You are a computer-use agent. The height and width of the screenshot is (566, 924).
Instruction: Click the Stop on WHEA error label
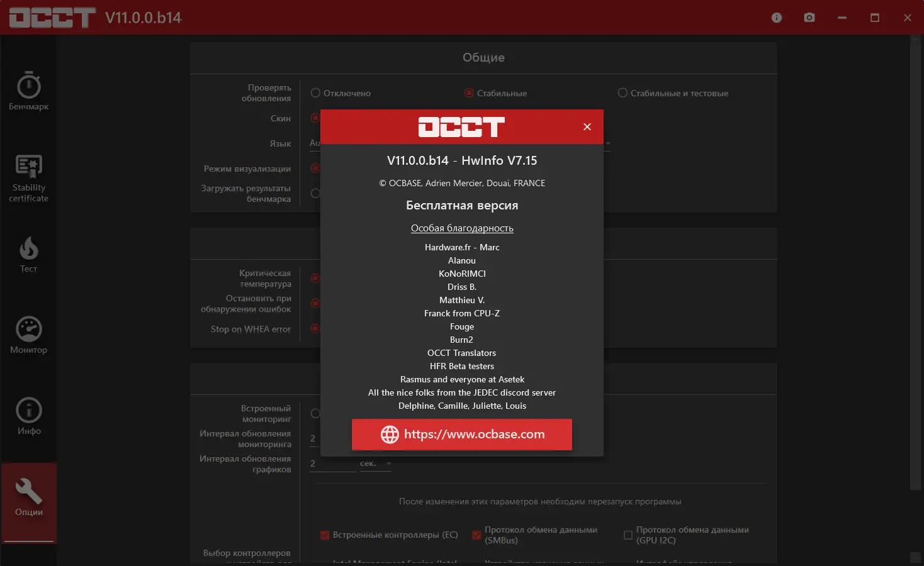pos(251,329)
